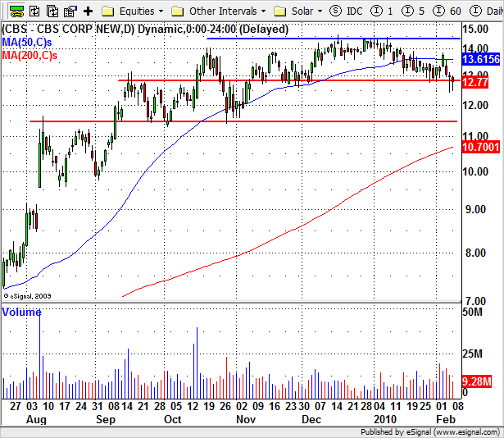Screen dimensions: 504x438
Task: Click the Aug month label
Action: coord(36,419)
